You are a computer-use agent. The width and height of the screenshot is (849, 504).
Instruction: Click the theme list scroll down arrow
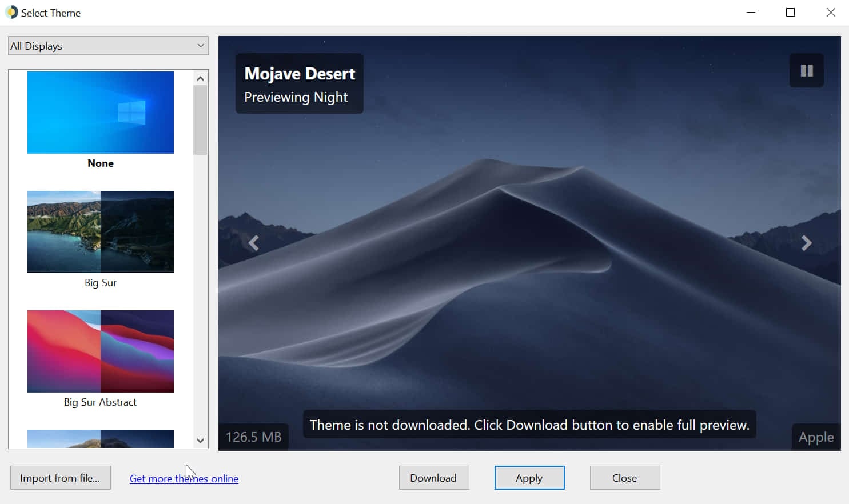pos(200,441)
